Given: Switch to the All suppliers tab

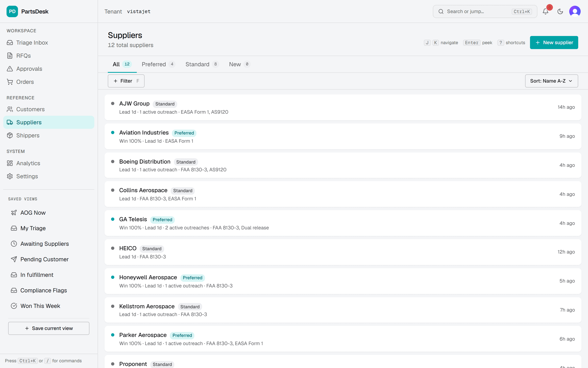Looking at the screenshot, I should point(122,64).
